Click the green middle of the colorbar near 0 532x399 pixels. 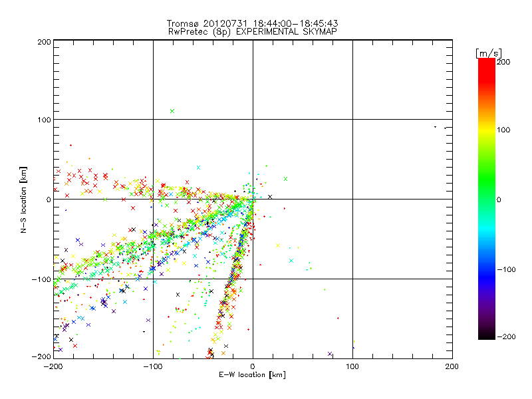[x=487, y=199]
